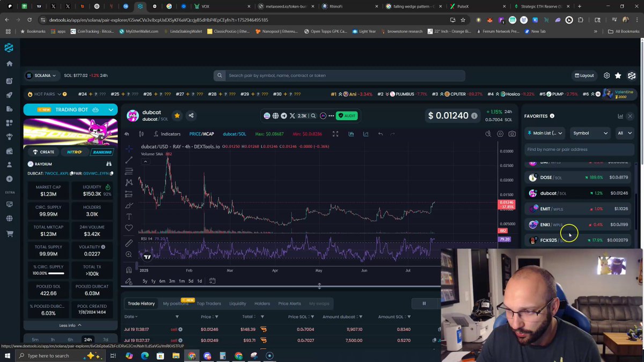Share the dubcat pair

click(x=191, y=115)
